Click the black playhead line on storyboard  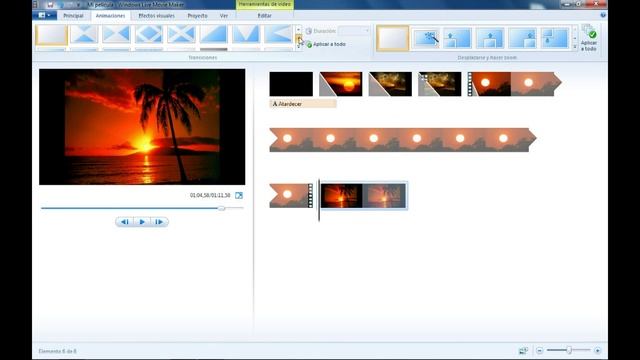click(319, 200)
